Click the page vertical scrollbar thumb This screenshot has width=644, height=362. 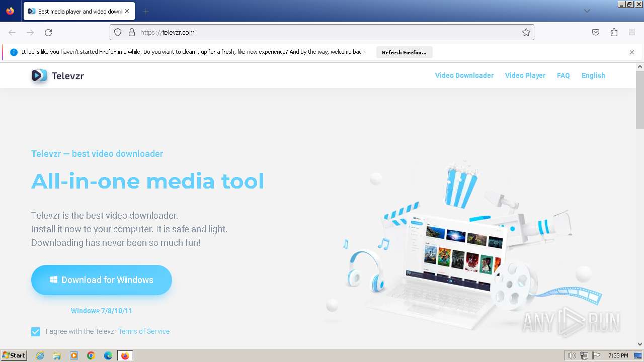(x=640, y=100)
